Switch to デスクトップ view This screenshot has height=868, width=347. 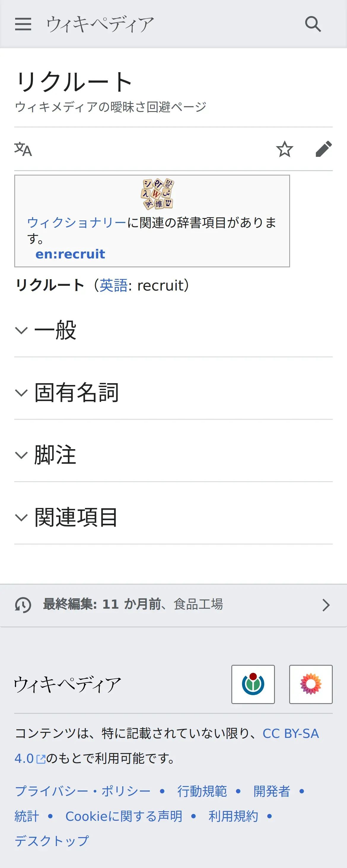(52, 841)
